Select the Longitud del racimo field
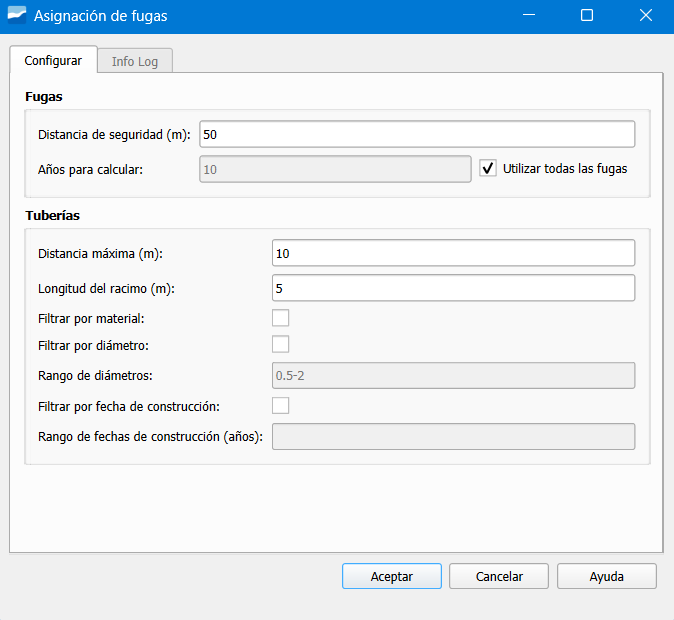The image size is (674, 620). (x=453, y=288)
